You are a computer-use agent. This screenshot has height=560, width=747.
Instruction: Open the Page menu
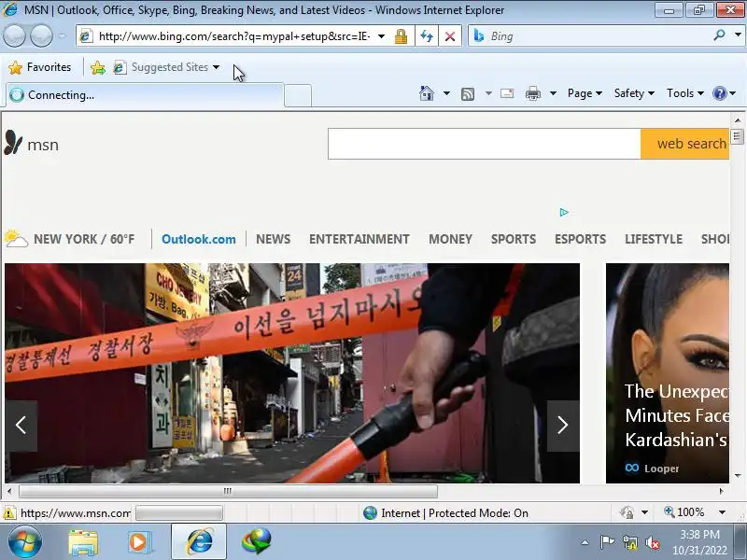click(x=585, y=93)
